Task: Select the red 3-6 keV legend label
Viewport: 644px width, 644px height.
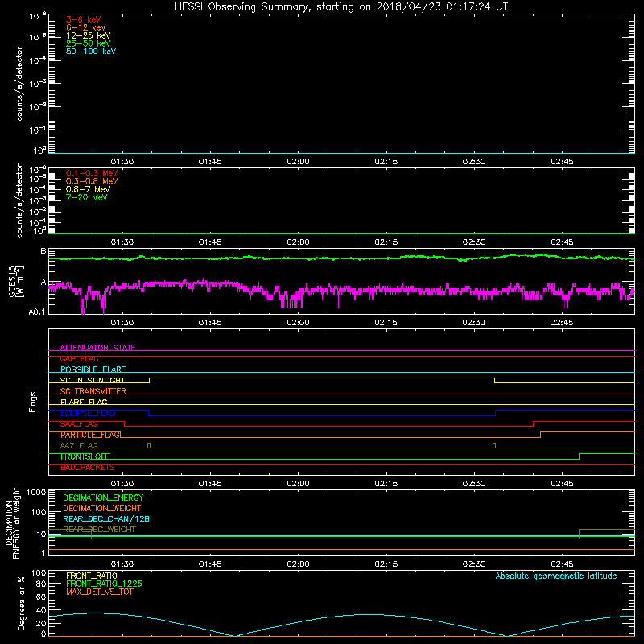Action: tap(84, 19)
